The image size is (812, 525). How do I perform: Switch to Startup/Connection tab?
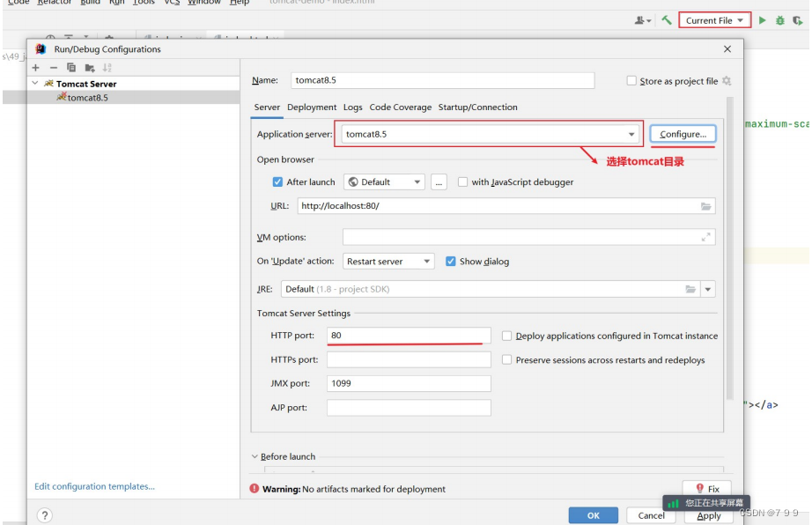point(477,107)
